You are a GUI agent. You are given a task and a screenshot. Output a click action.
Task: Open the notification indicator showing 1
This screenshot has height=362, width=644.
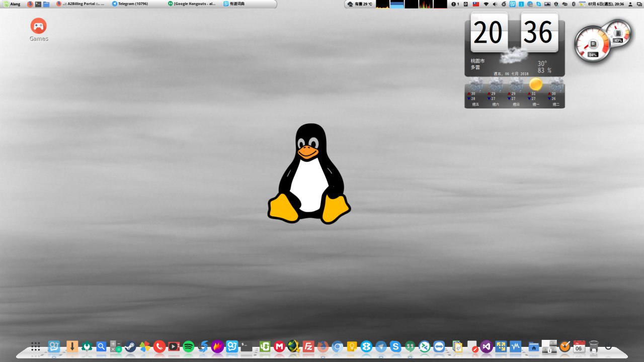click(x=455, y=4)
